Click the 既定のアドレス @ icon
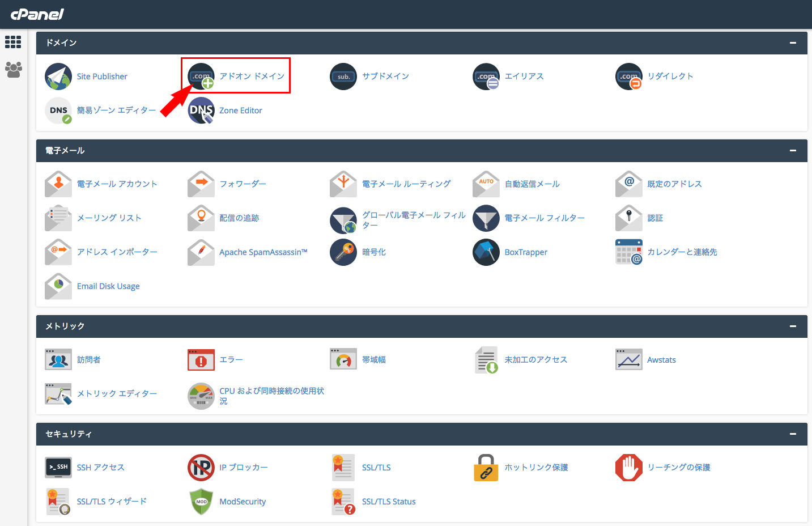 click(x=629, y=184)
